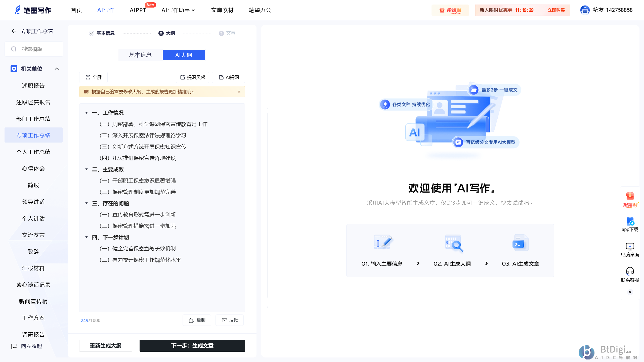
Task: Select 领导讲话 template
Action: 33,202
